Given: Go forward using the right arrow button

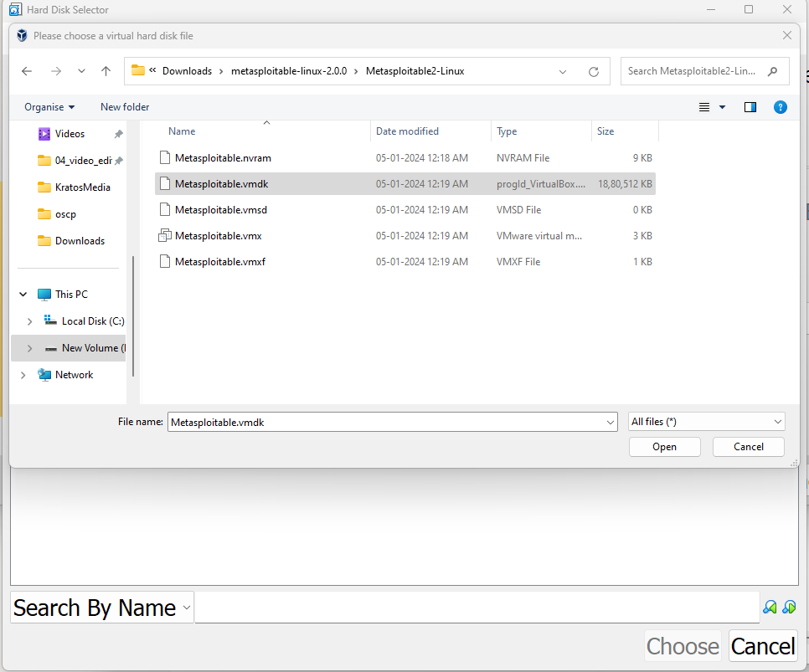Looking at the screenshot, I should click(x=56, y=71).
